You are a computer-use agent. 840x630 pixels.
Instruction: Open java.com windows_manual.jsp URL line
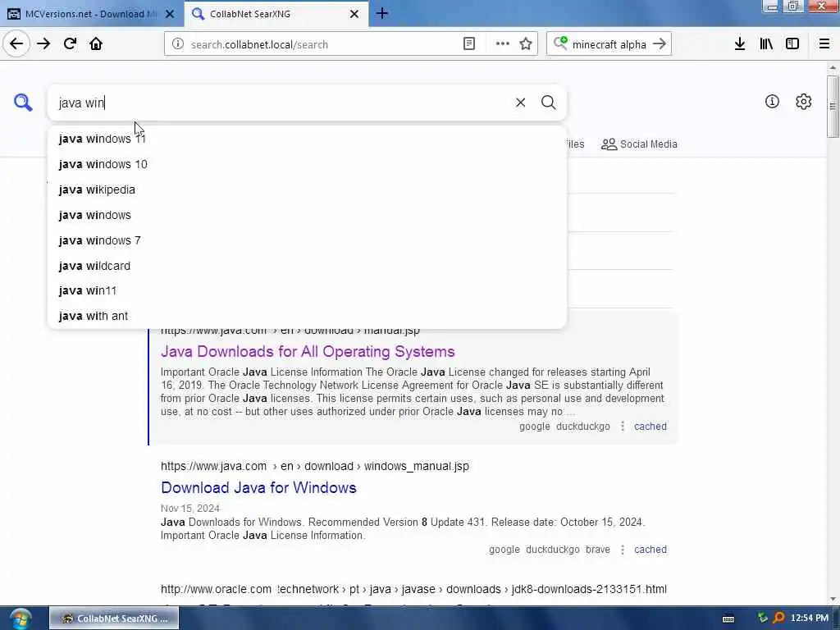point(314,466)
